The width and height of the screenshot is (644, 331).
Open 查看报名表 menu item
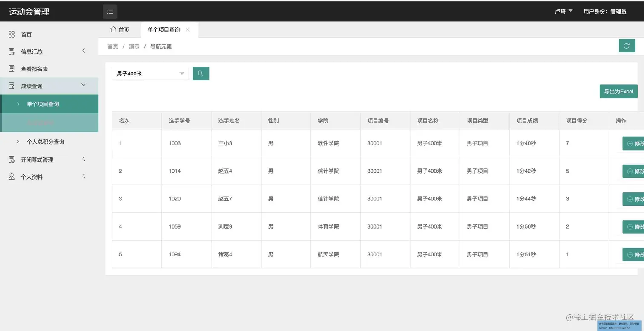pos(49,69)
